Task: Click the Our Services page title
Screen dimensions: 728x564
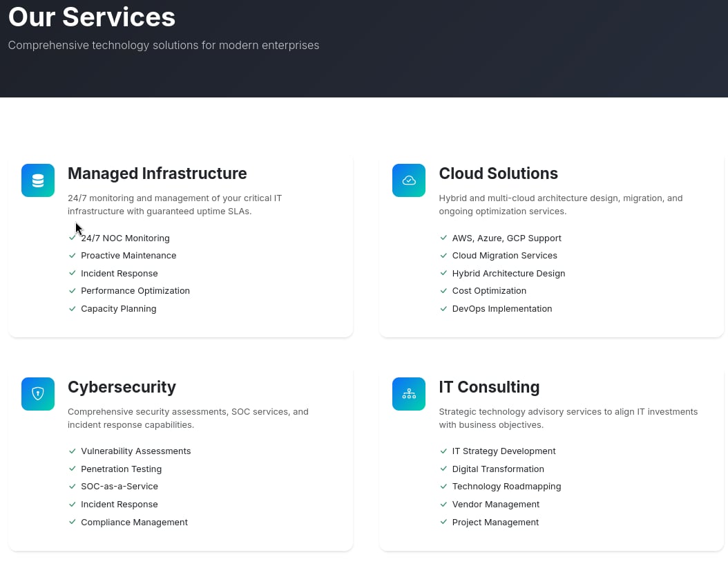Action: pos(92,17)
